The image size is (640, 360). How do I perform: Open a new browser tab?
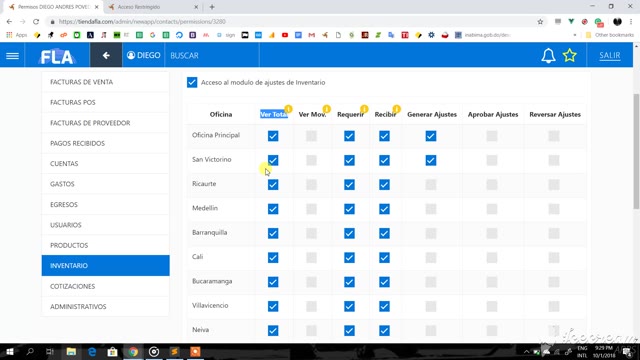212,7
